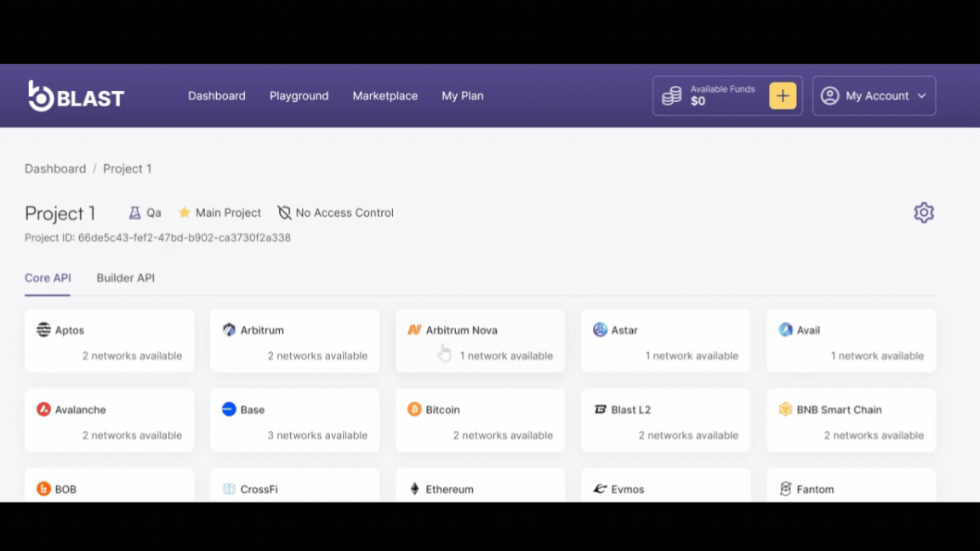Click the My Account avatar icon
Image resolution: width=980 pixels, height=551 pixels.
tap(829, 95)
